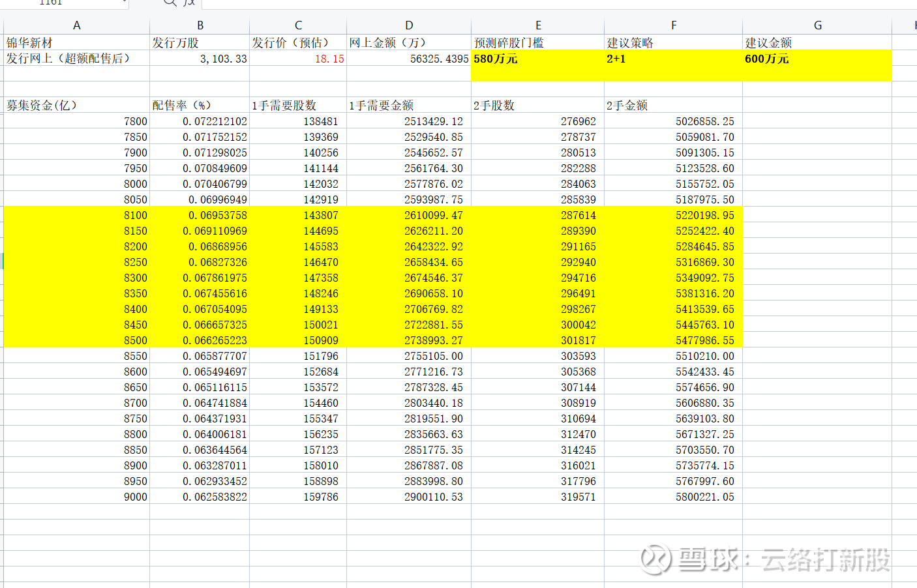Click the red 18.15 price cell
The width and height of the screenshot is (917, 588).
(298, 58)
